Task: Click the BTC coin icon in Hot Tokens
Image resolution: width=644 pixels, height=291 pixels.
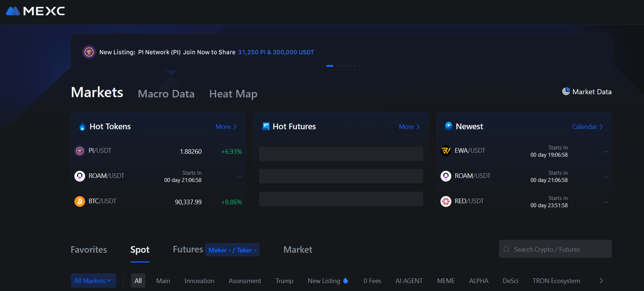Action: tap(80, 201)
